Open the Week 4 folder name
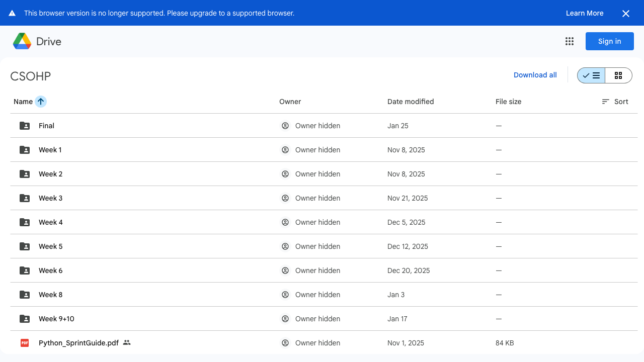Screen dimensions: 644x362 pyautogui.click(x=51, y=222)
